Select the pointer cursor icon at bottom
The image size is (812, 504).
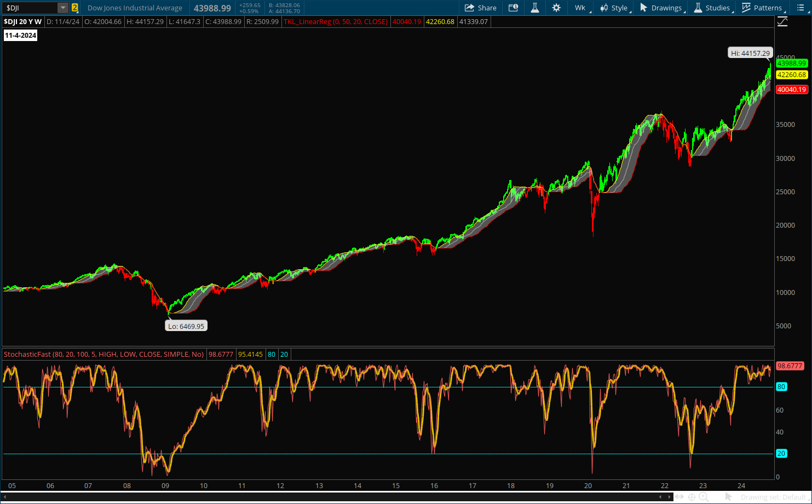click(x=729, y=497)
